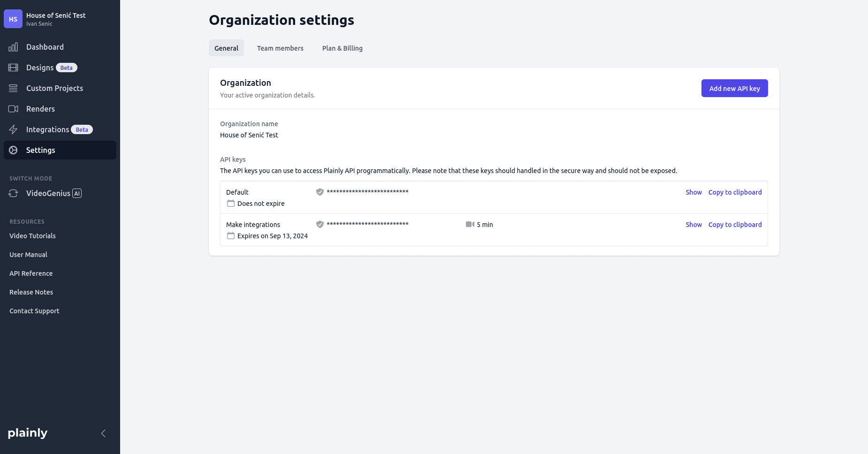Copy Make integrations key to clipboard
Image resolution: width=868 pixels, height=454 pixels.
pyautogui.click(x=735, y=225)
